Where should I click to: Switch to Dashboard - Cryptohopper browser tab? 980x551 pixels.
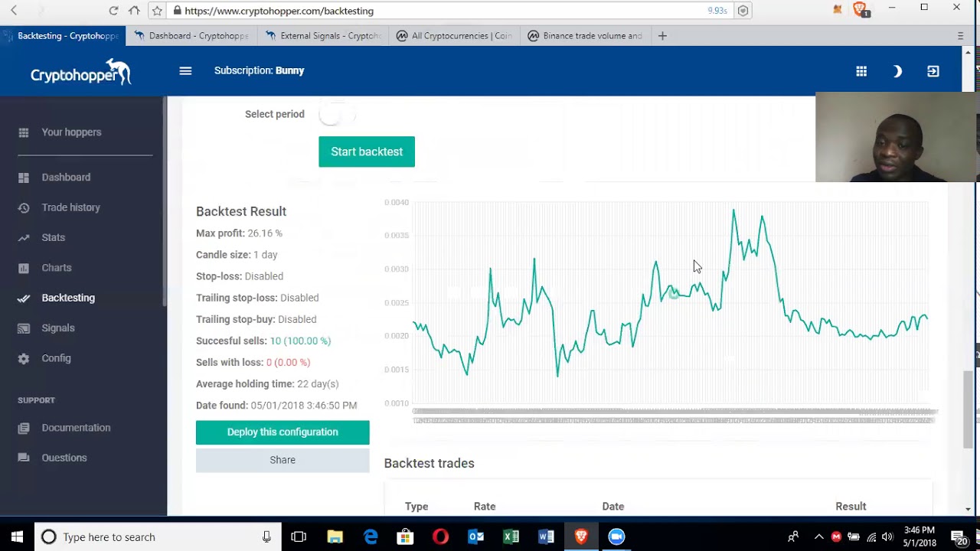tap(191, 36)
